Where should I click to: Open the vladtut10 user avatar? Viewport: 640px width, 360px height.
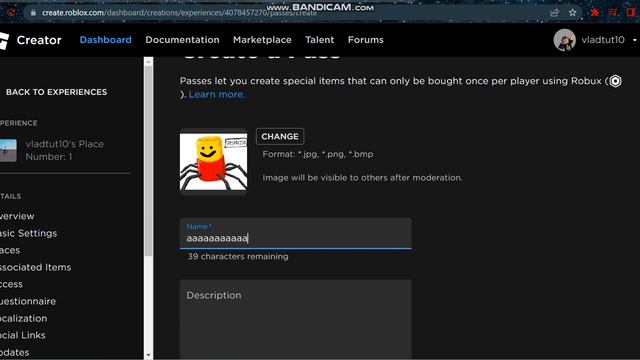(x=564, y=40)
